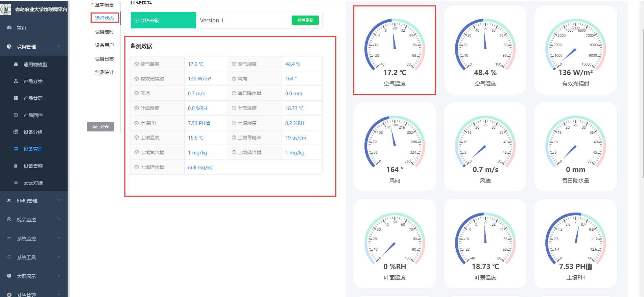The width and height of the screenshot is (644, 297).
Task: Click the platform logo in the sidebar header
Action: click(x=6, y=9)
